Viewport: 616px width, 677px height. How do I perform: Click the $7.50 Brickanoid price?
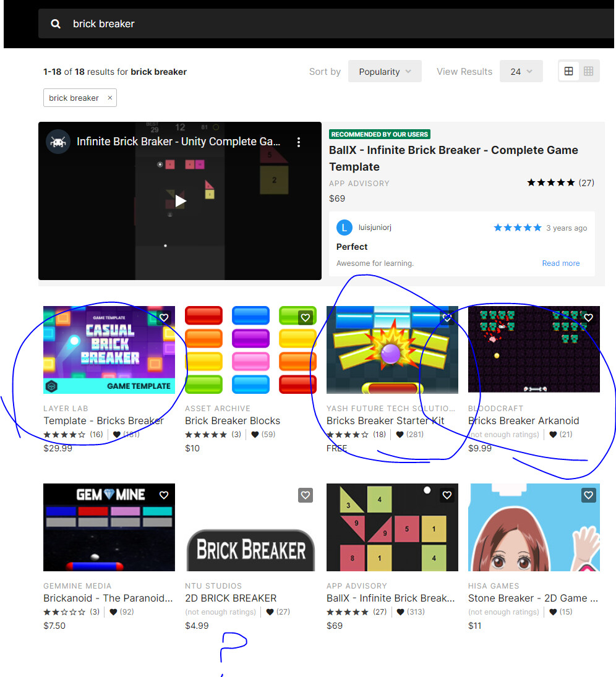54,626
